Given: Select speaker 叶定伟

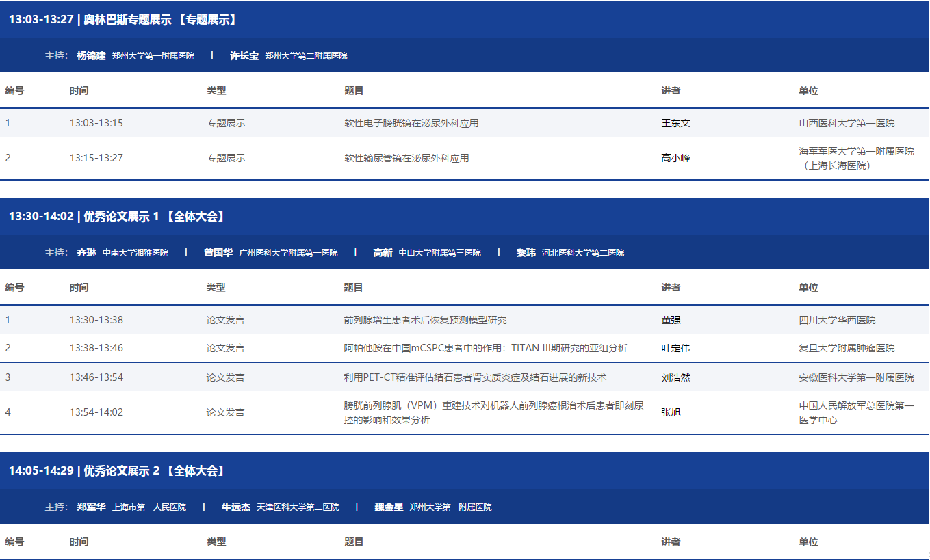Looking at the screenshot, I should pyautogui.click(x=675, y=348).
